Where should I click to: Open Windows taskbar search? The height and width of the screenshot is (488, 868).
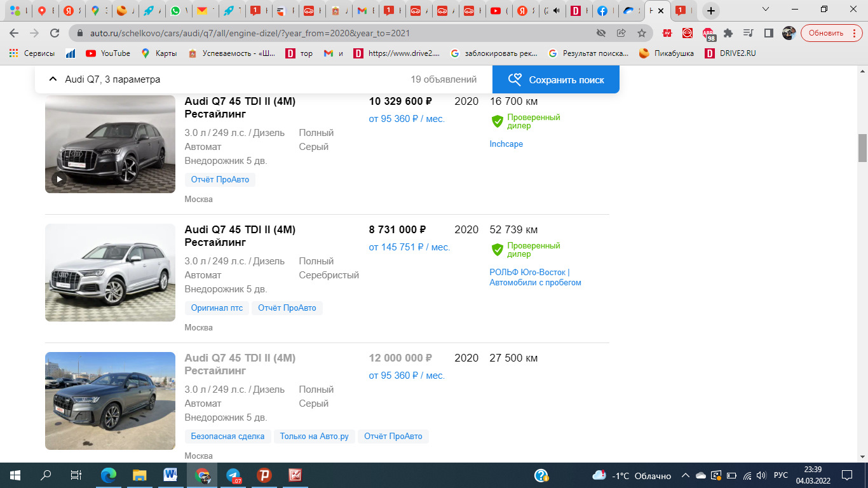pyautogui.click(x=46, y=475)
